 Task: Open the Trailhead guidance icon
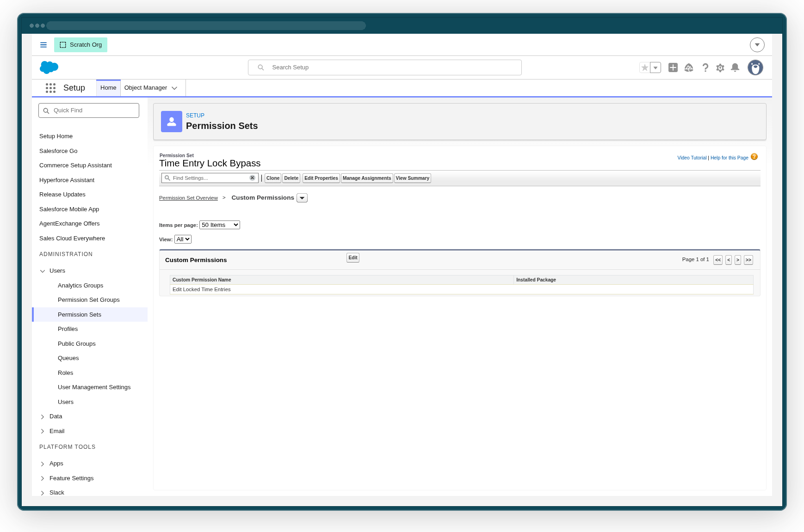pyautogui.click(x=689, y=67)
